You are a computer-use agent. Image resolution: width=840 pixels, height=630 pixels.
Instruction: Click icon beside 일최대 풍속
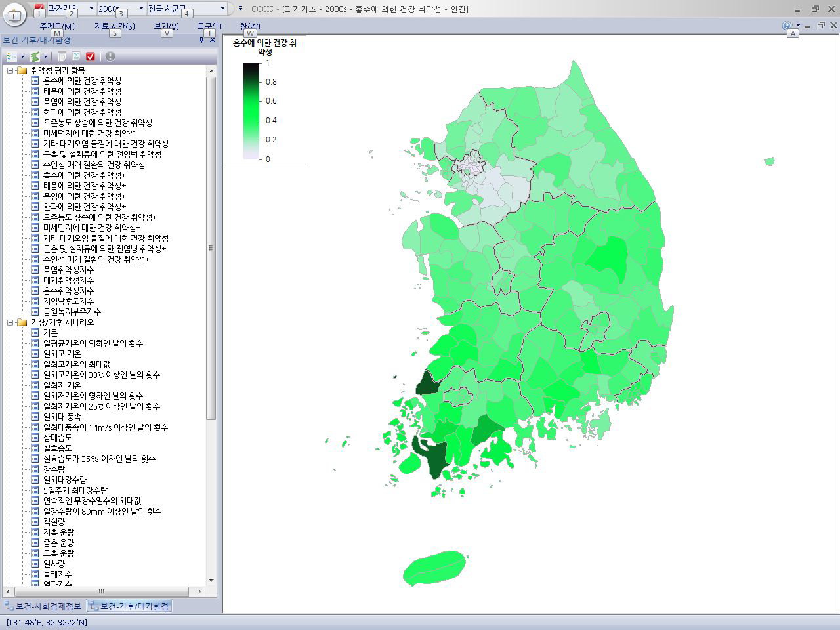[x=35, y=417]
